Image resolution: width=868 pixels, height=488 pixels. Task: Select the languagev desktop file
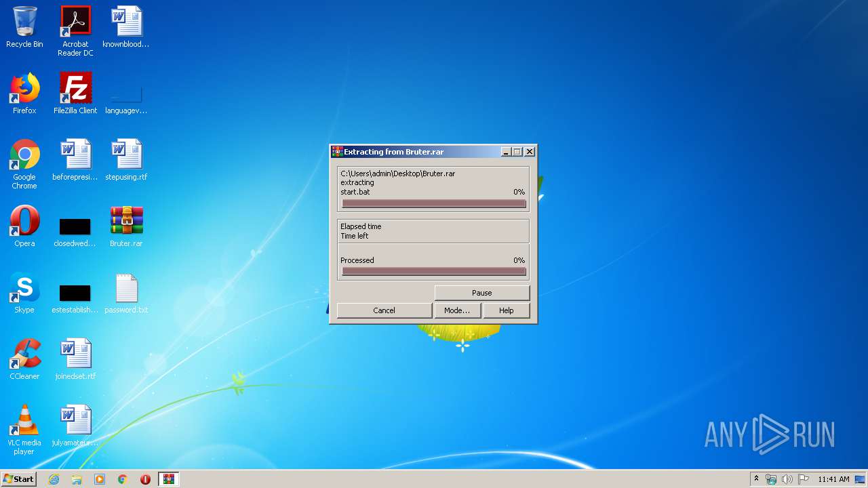pyautogui.click(x=126, y=99)
